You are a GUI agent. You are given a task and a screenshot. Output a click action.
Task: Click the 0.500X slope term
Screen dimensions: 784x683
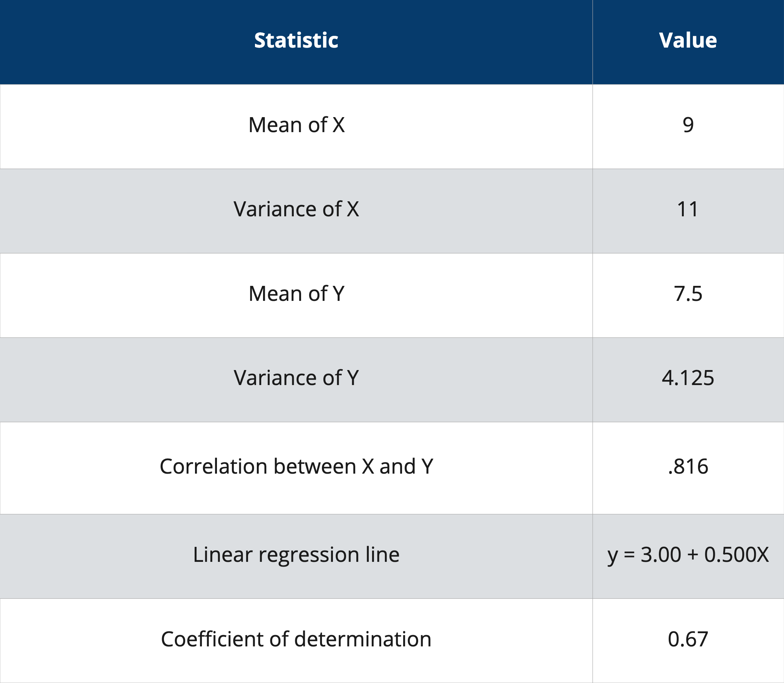click(736, 555)
